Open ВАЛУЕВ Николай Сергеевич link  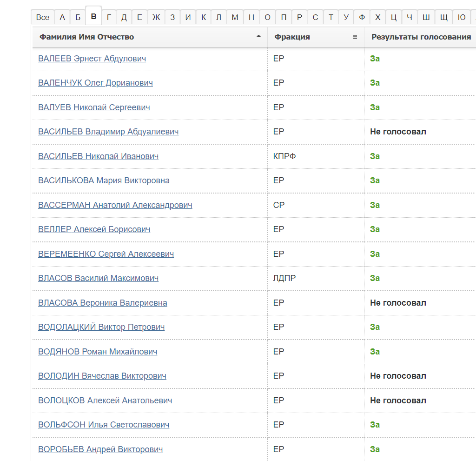tap(94, 107)
